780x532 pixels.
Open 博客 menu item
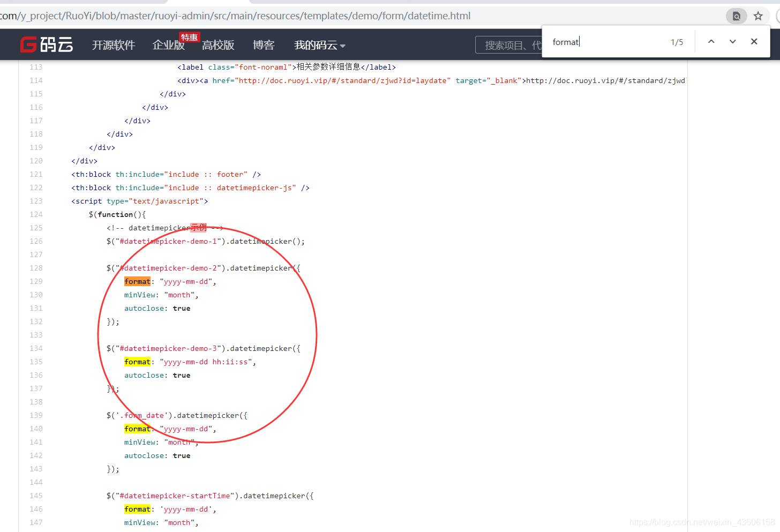264,45
